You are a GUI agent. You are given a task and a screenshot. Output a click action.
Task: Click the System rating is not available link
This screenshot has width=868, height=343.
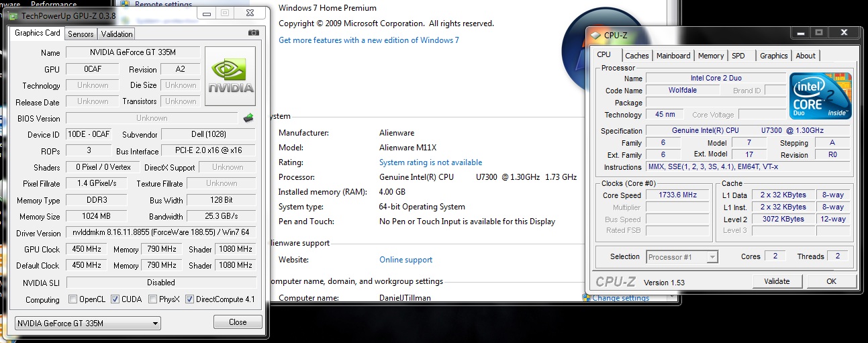(430, 162)
